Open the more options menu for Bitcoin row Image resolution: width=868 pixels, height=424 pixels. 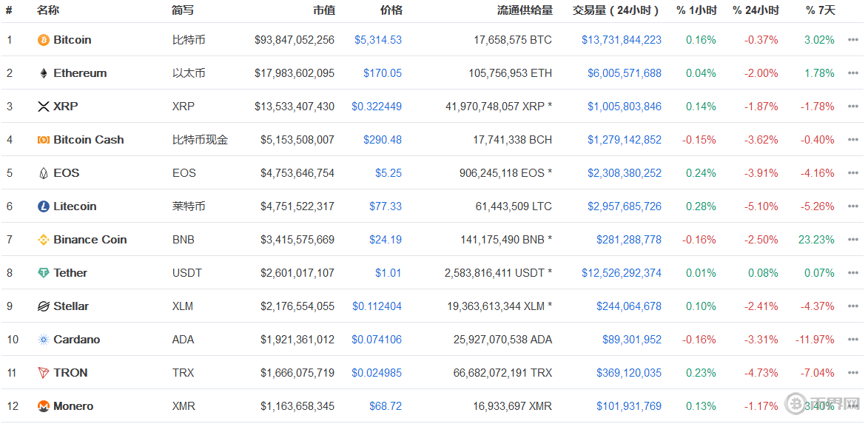click(x=853, y=40)
